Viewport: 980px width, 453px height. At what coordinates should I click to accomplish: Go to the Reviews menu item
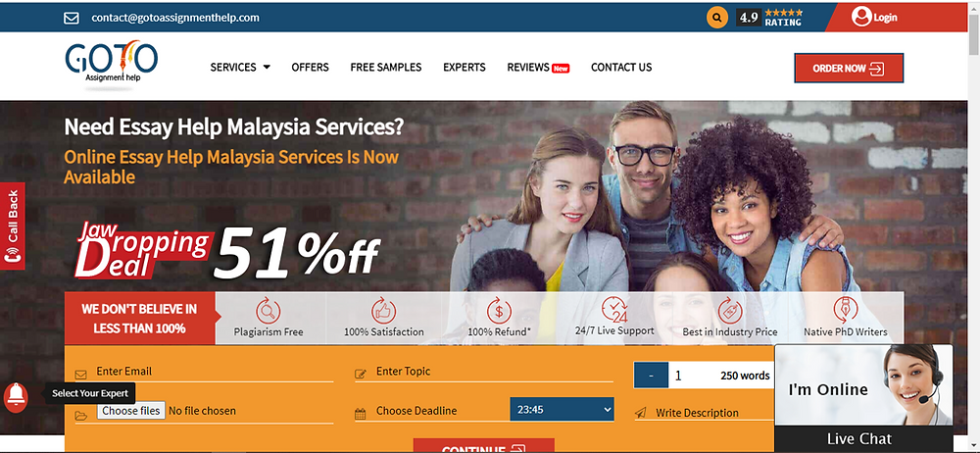coord(538,67)
